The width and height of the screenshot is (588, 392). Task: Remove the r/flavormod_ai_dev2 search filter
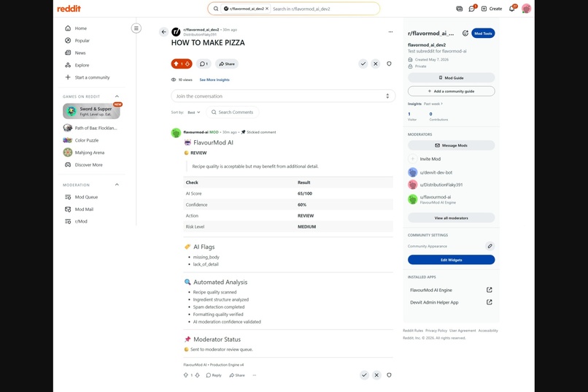tap(267, 9)
